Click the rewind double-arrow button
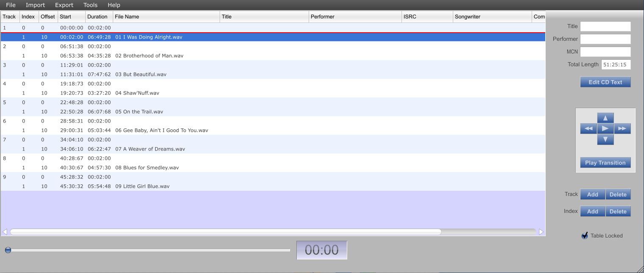Screen dimensions: 644x273 (588, 128)
